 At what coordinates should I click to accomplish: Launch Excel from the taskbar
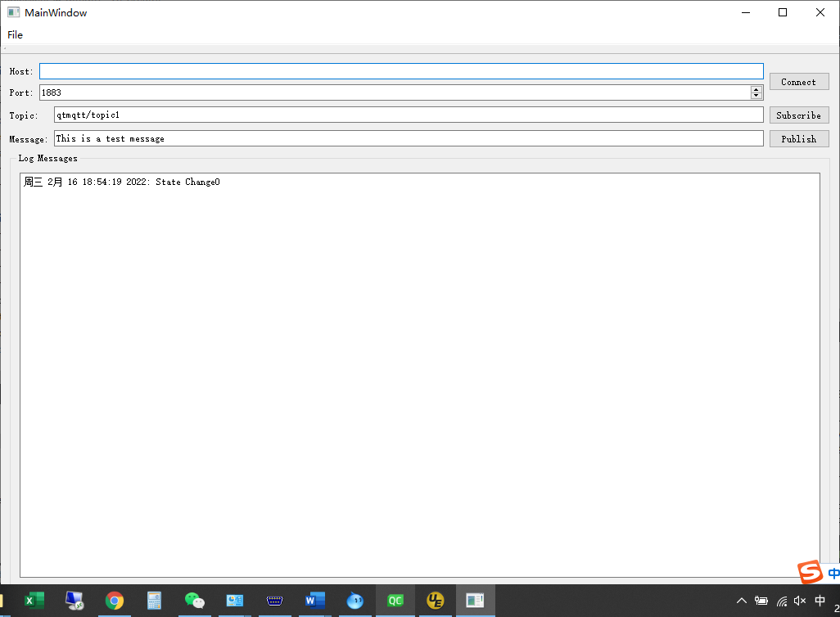[34, 600]
